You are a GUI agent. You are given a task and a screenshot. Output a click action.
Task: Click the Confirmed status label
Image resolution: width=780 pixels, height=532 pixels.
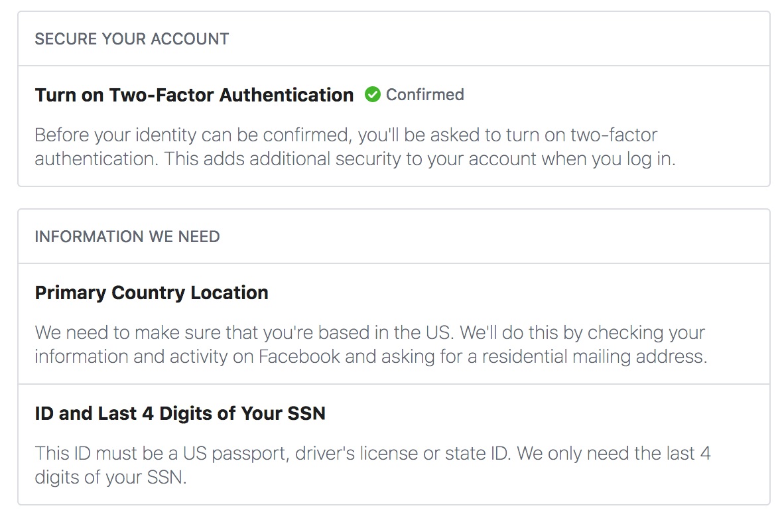pyautogui.click(x=424, y=95)
